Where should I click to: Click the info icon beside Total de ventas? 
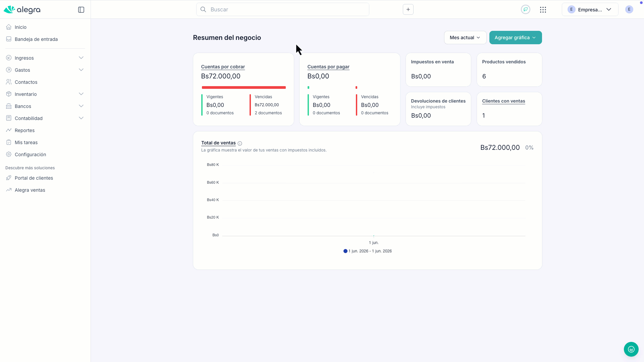(240, 143)
